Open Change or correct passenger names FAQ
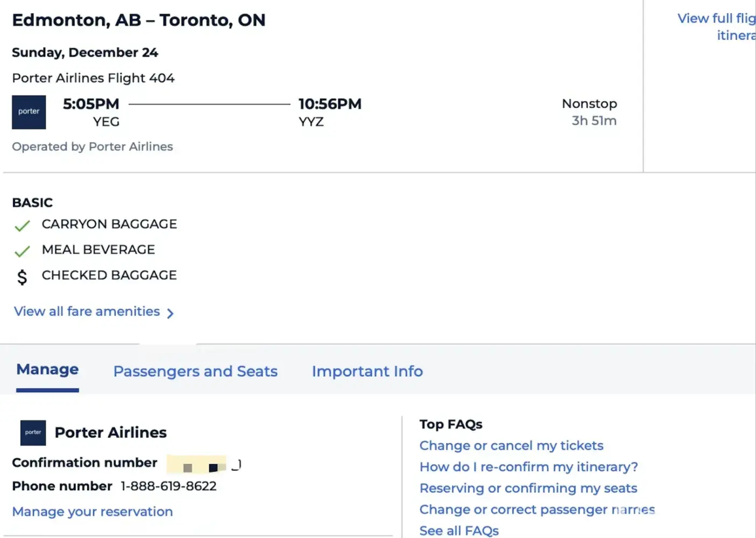Image resolution: width=756 pixels, height=538 pixels. click(x=537, y=509)
